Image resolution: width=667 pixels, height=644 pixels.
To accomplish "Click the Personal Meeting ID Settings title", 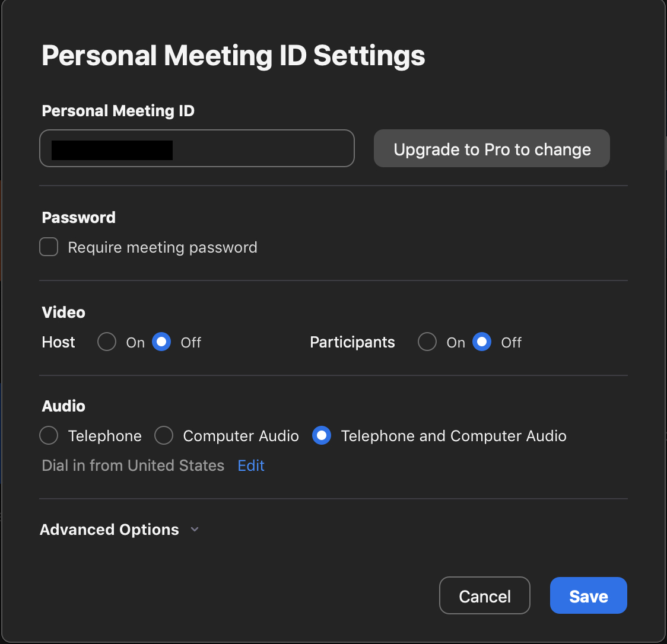I will [x=233, y=56].
